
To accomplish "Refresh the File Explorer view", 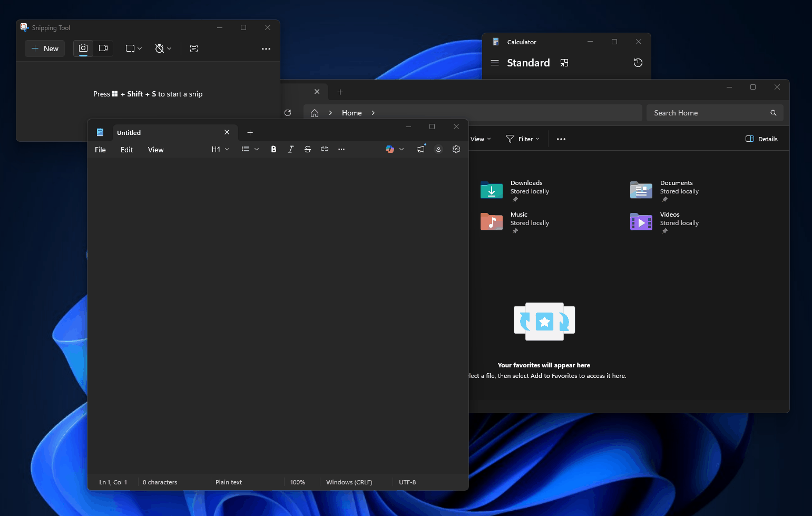I will pyautogui.click(x=288, y=113).
